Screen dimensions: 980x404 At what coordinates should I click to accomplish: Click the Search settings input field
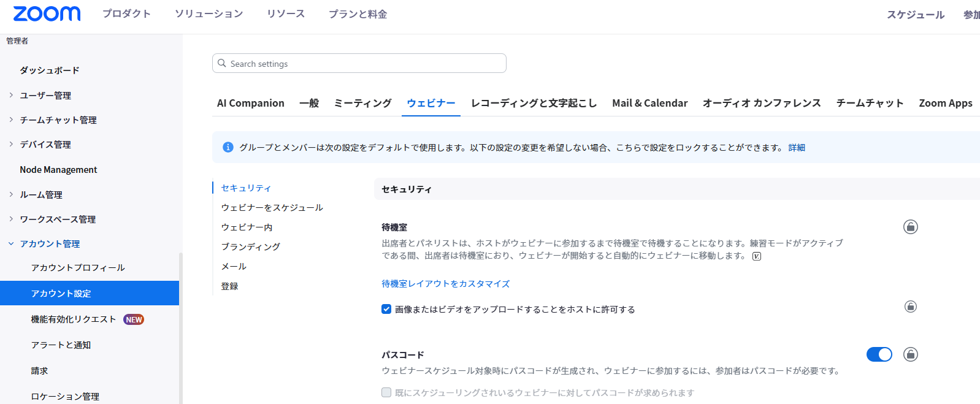coord(359,63)
